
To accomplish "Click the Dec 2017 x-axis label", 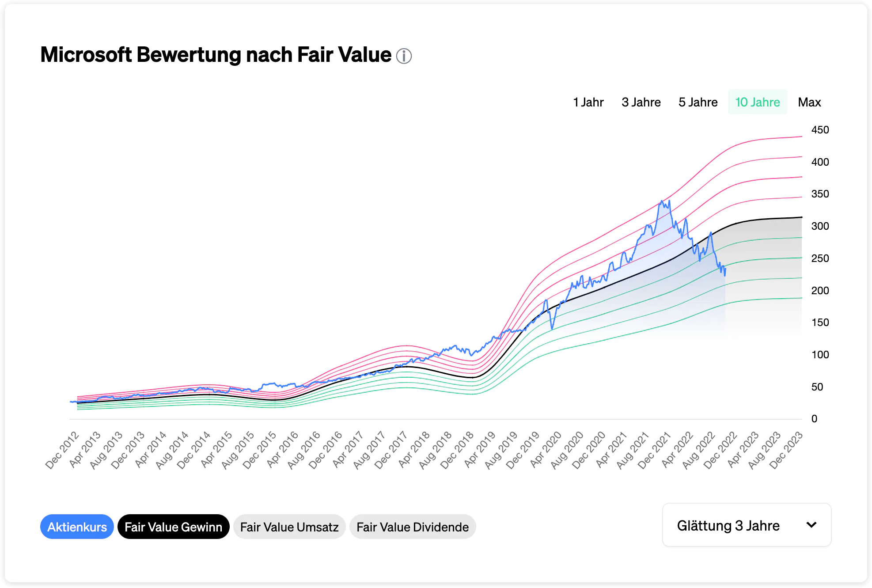I will pyautogui.click(x=391, y=450).
